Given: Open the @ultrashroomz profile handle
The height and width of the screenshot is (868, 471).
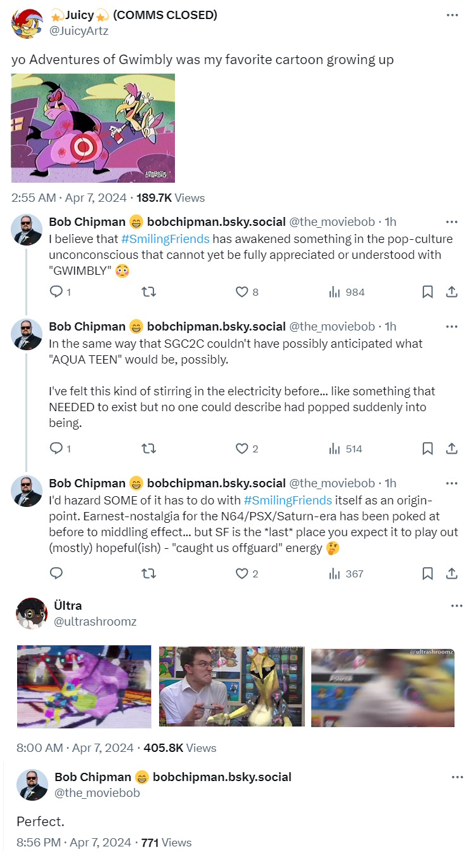Looking at the screenshot, I should [95, 622].
